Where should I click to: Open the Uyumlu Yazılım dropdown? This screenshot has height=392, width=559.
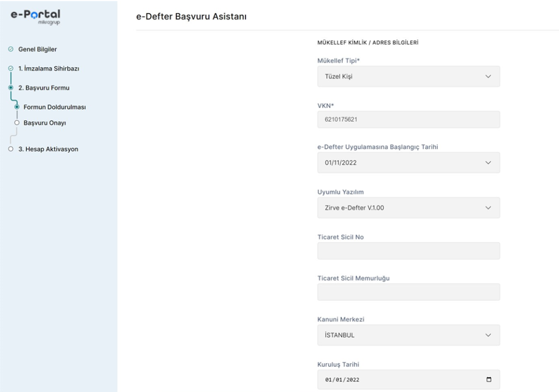[408, 207]
